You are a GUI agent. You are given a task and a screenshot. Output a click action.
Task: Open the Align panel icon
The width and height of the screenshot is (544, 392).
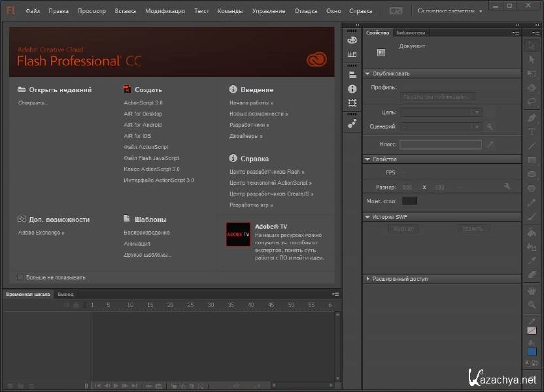tap(352, 74)
